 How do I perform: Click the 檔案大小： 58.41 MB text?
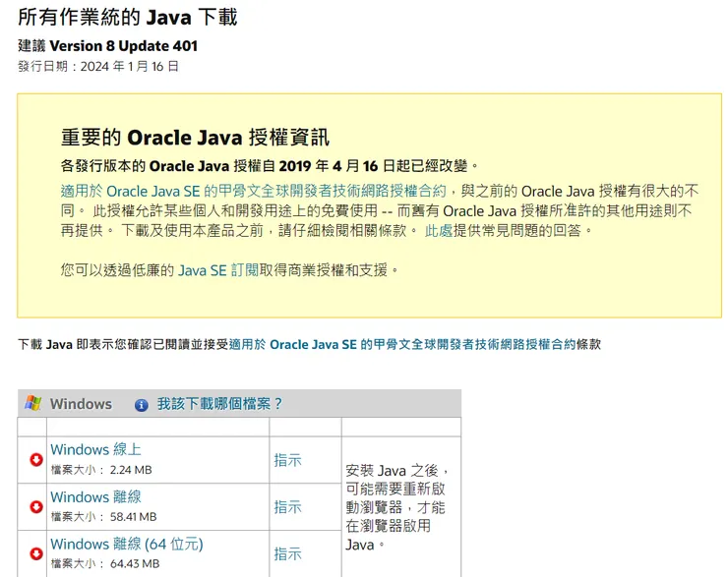click(x=103, y=517)
